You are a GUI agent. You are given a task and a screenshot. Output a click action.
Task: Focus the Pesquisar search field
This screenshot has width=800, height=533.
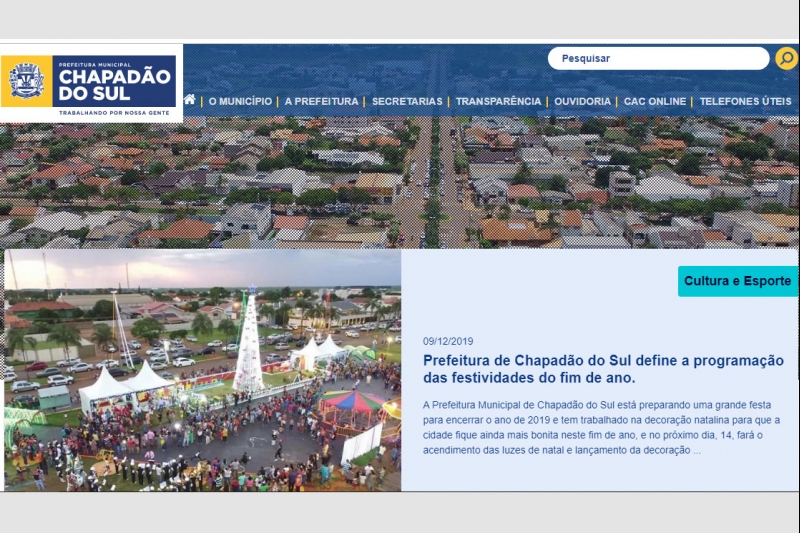pos(658,58)
